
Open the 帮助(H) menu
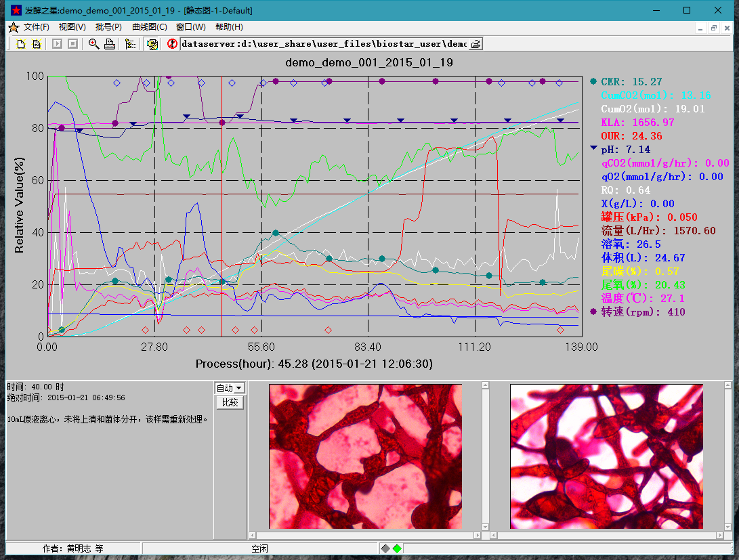(x=229, y=27)
